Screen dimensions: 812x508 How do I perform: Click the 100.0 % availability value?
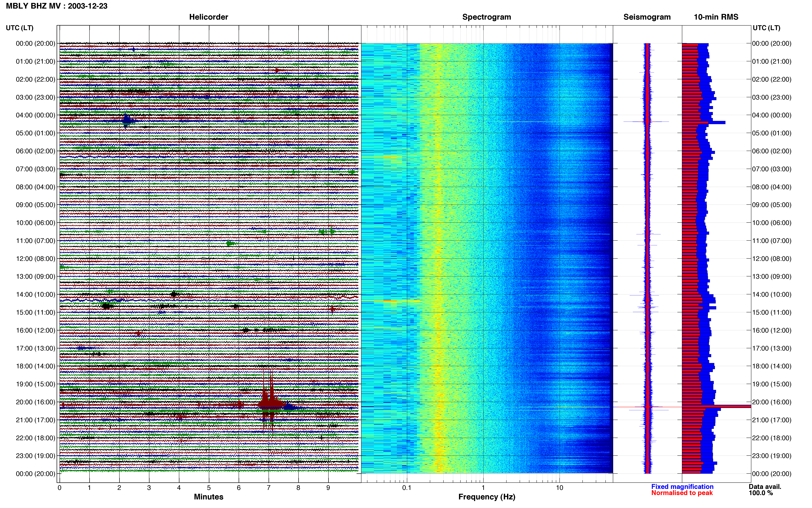click(x=761, y=493)
